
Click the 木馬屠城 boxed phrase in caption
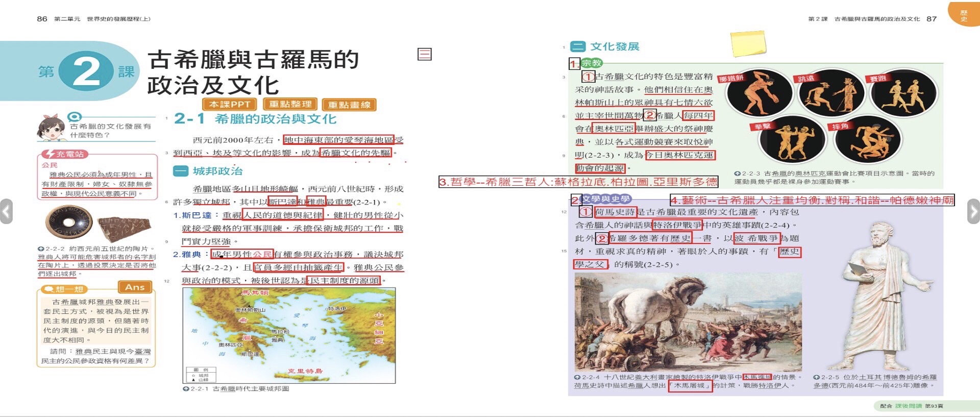pos(690,386)
